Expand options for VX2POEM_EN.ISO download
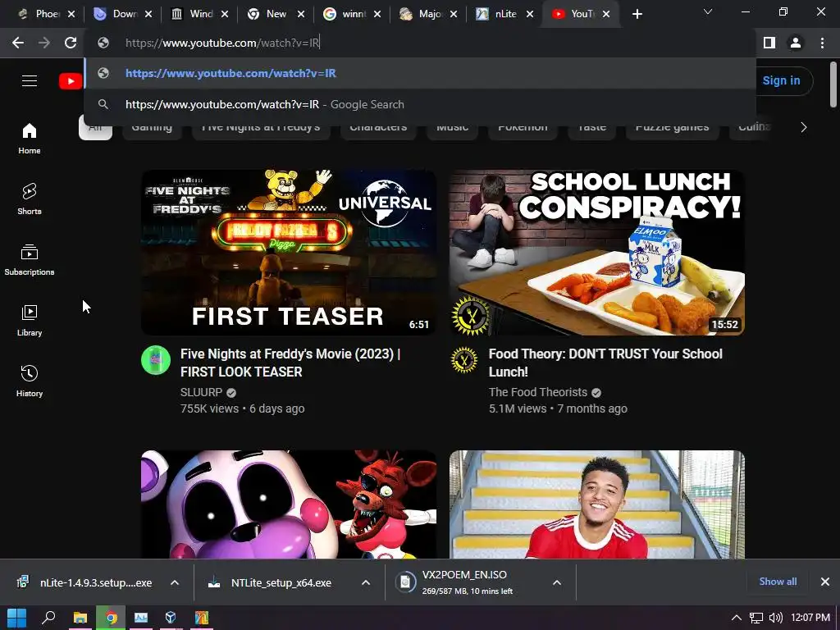The image size is (840, 630). [557, 582]
